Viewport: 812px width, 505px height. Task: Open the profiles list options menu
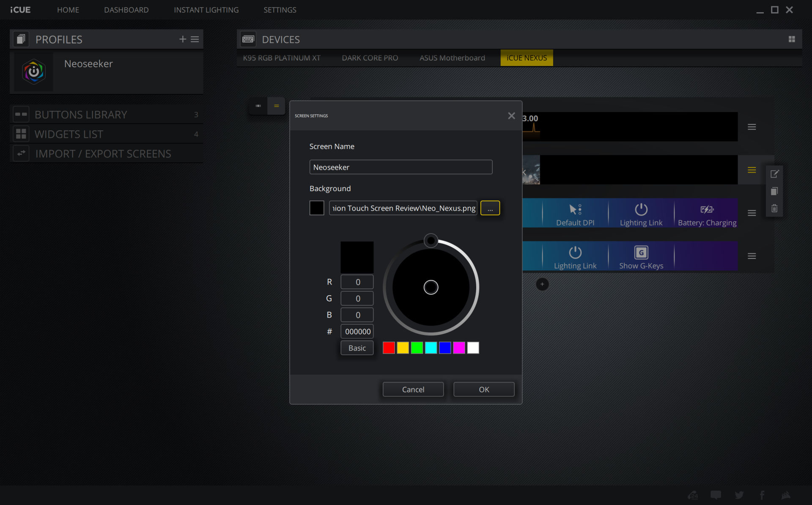[x=195, y=39]
